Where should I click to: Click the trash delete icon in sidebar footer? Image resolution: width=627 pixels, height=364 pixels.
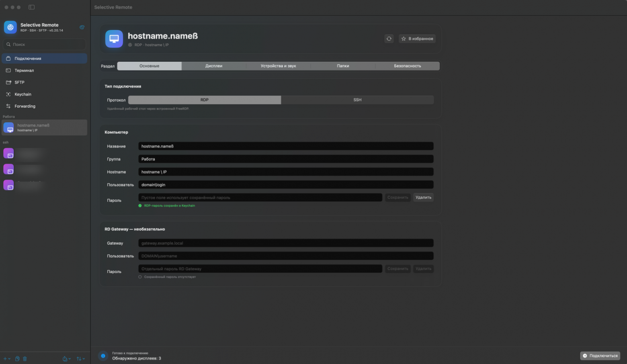pyautogui.click(x=25, y=359)
